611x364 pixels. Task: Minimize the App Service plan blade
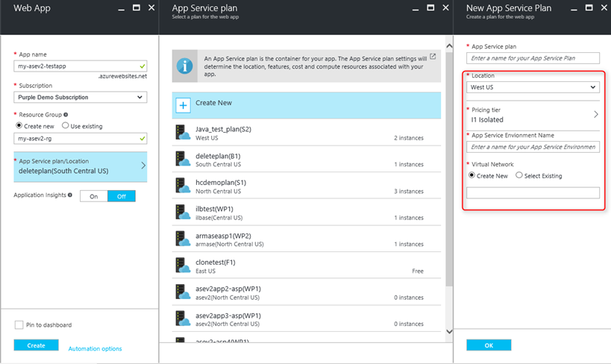click(x=416, y=8)
